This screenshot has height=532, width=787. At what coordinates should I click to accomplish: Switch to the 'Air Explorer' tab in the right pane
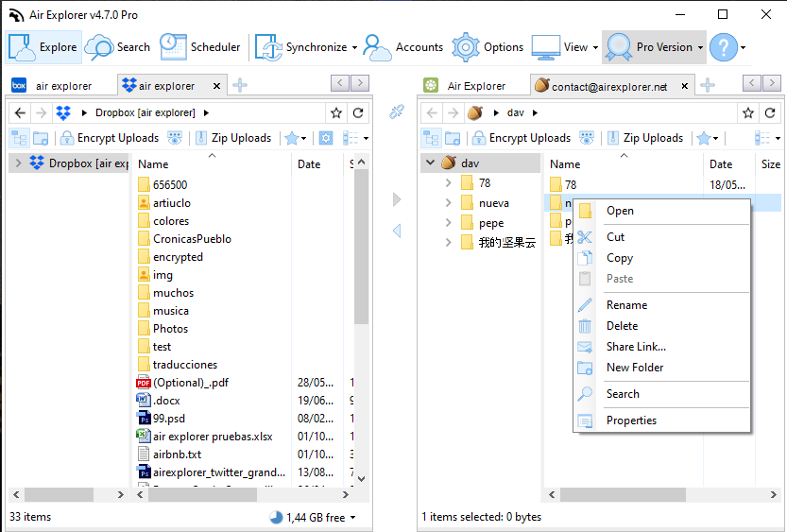[x=465, y=86]
